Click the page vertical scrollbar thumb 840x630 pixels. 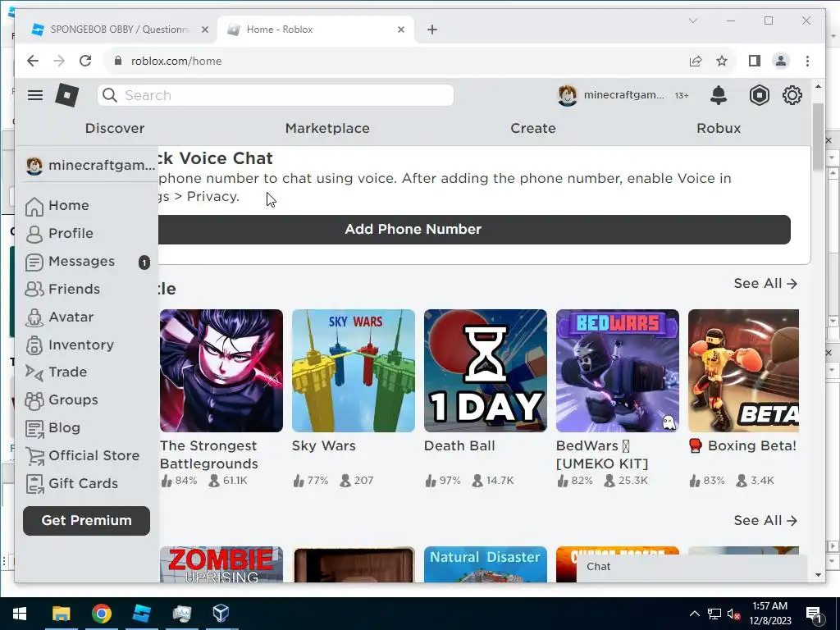pos(818,138)
